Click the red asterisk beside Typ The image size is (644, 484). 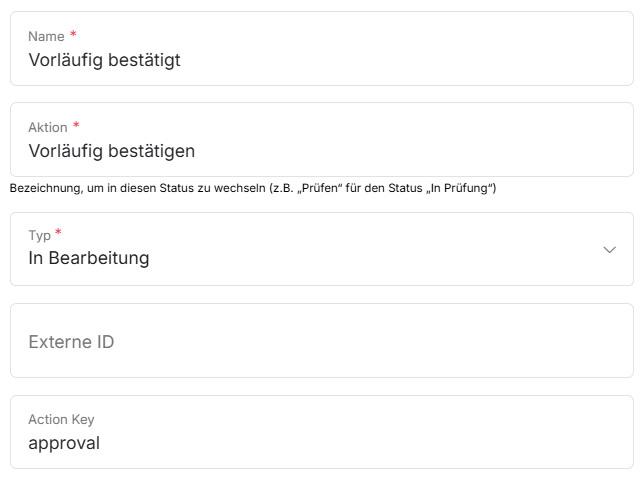[x=58, y=234]
